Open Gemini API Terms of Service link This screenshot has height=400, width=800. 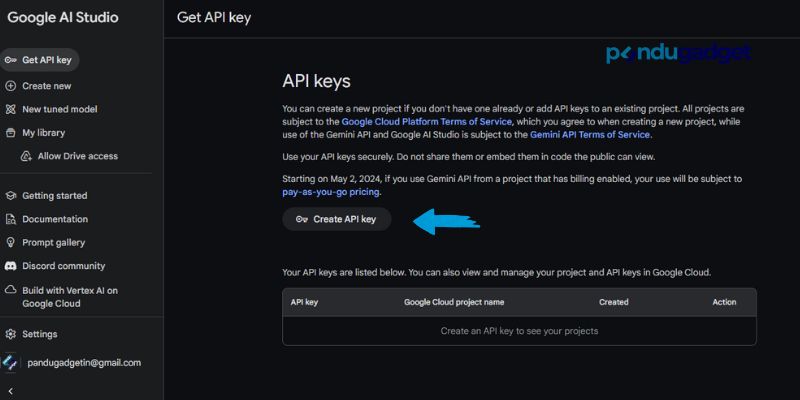[x=590, y=134]
